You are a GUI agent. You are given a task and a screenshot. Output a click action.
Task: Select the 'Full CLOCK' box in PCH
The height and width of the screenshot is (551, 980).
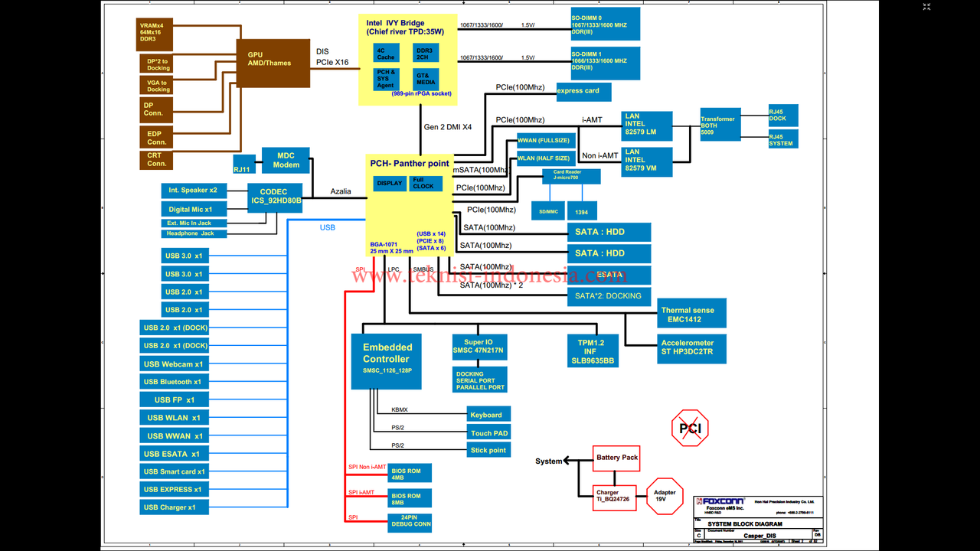coord(424,184)
